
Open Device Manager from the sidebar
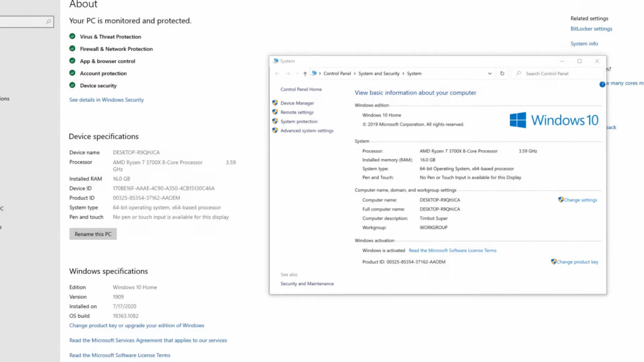pyautogui.click(x=297, y=103)
